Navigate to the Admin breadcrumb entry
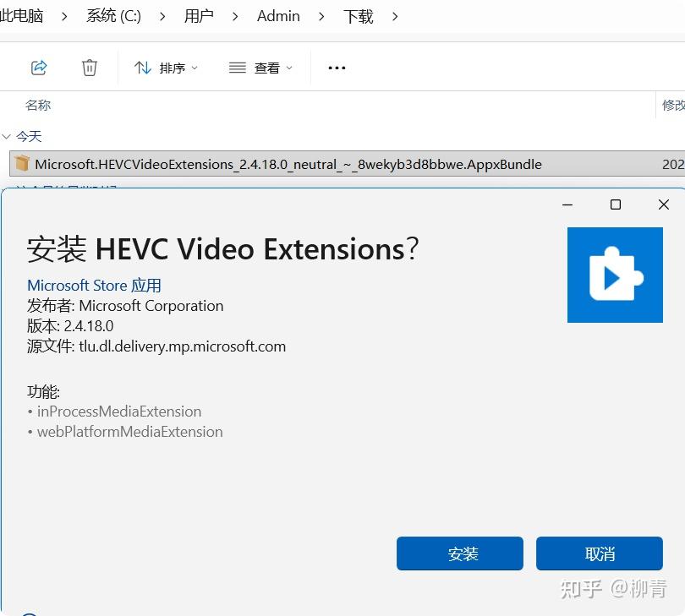The width and height of the screenshot is (685, 616). pos(278,15)
